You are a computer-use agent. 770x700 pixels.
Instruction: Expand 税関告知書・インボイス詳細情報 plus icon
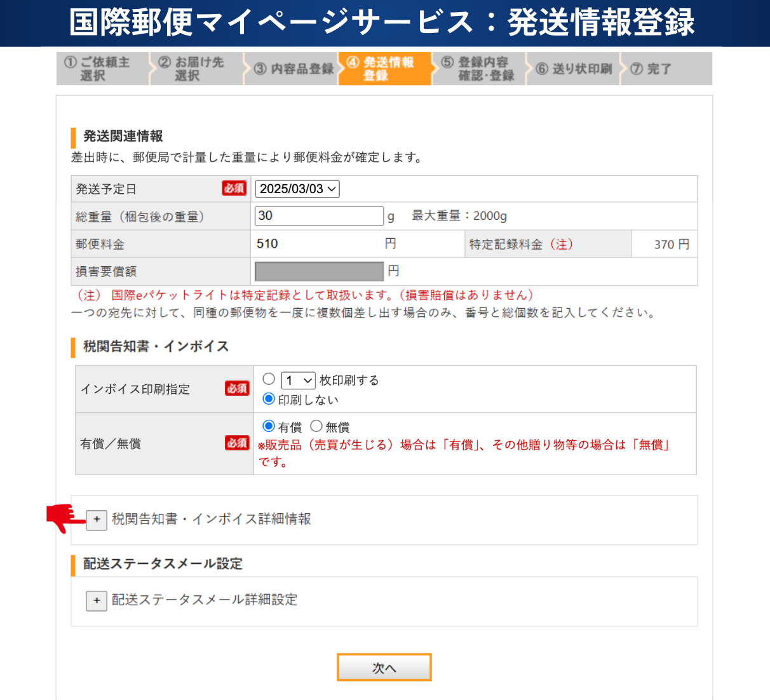pos(97,520)
